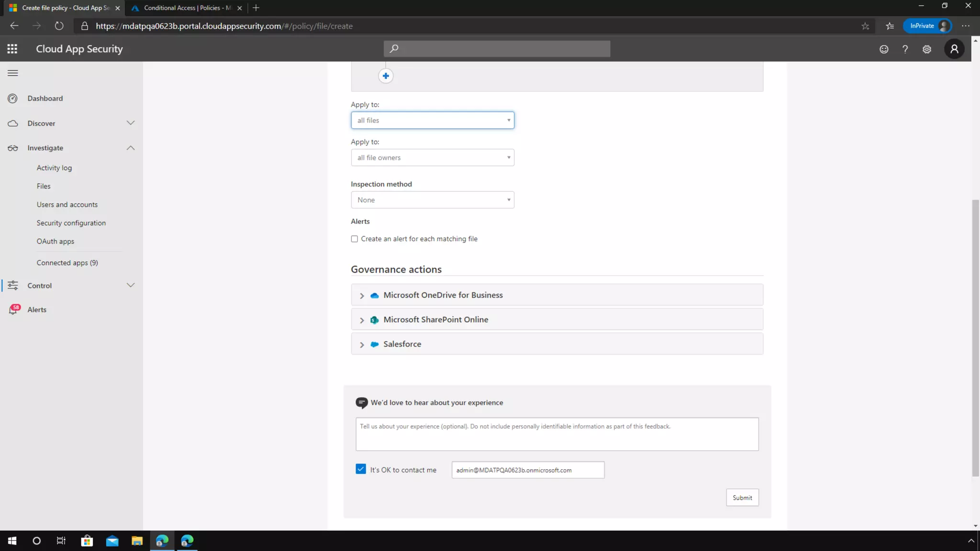Open Activity log in the sidebar

tap(54, 168)
